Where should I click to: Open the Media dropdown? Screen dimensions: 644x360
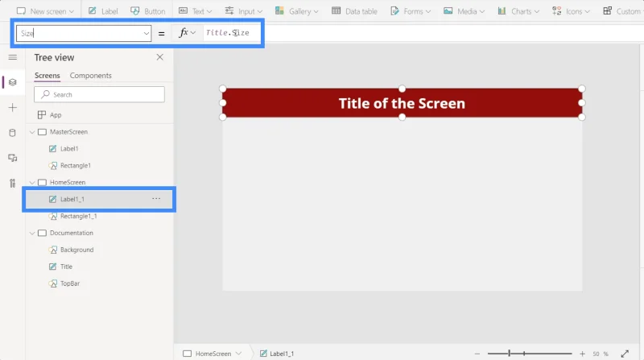[x=464, y=11]
